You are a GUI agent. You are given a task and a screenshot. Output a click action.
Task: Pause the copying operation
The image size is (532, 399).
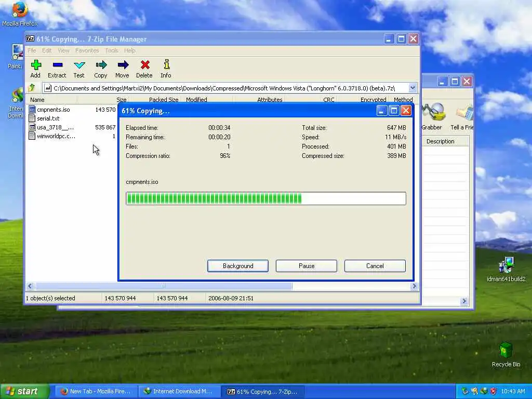[307, 266]
